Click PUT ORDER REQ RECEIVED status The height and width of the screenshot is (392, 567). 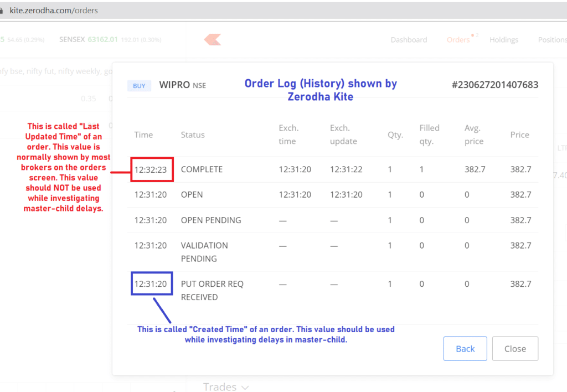pyautogui.click(x=212, y=290)
